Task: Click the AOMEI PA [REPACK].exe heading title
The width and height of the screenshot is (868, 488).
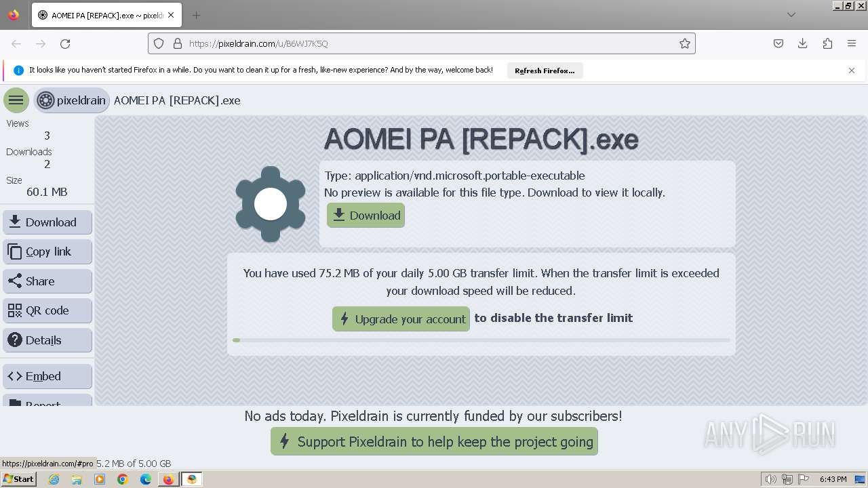Action: [x=481, y=139]
